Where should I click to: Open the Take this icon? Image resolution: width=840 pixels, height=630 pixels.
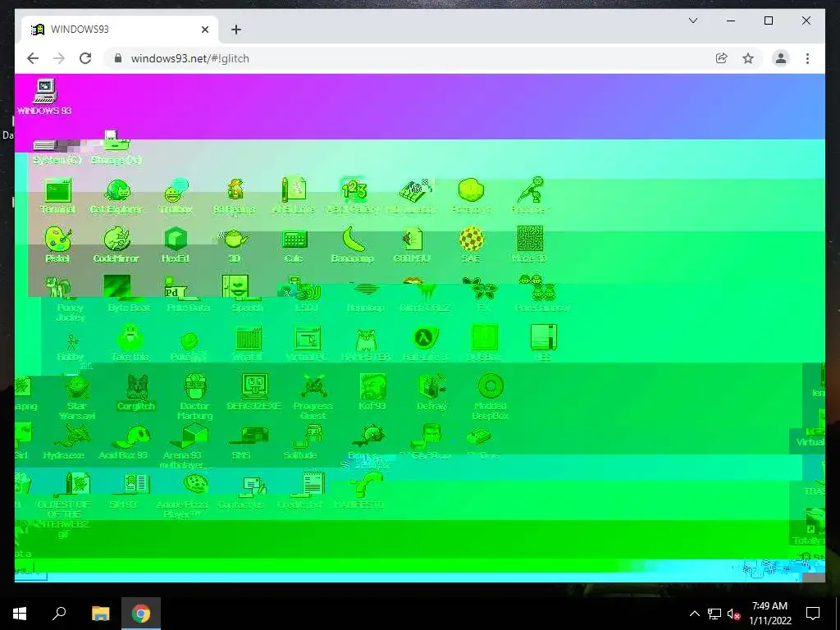coord(130,338)
